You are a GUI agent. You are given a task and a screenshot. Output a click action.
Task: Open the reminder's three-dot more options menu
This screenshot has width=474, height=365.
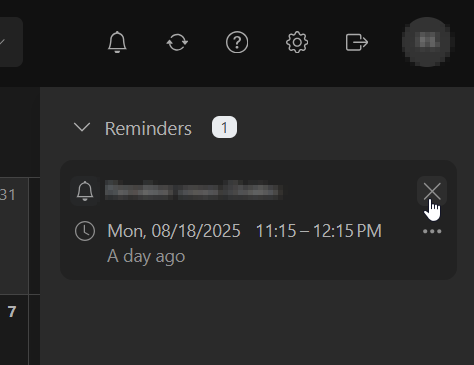click(x=432, y=231)
